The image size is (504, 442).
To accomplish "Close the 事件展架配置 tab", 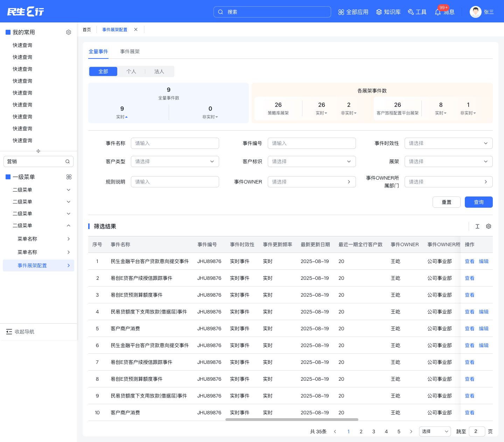I will pyautogui.click(x=136, y=29).
